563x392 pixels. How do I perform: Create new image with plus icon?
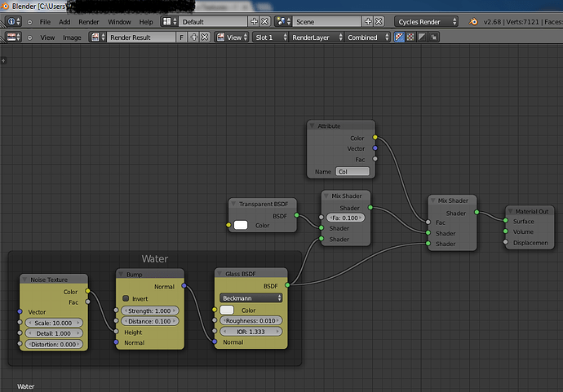[194, 37]
